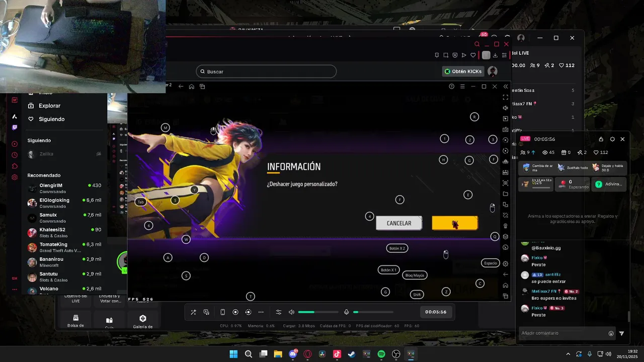
Task: Open Kick profile avatar next to Obtén KICKs
Action: (x=493, y=71)
